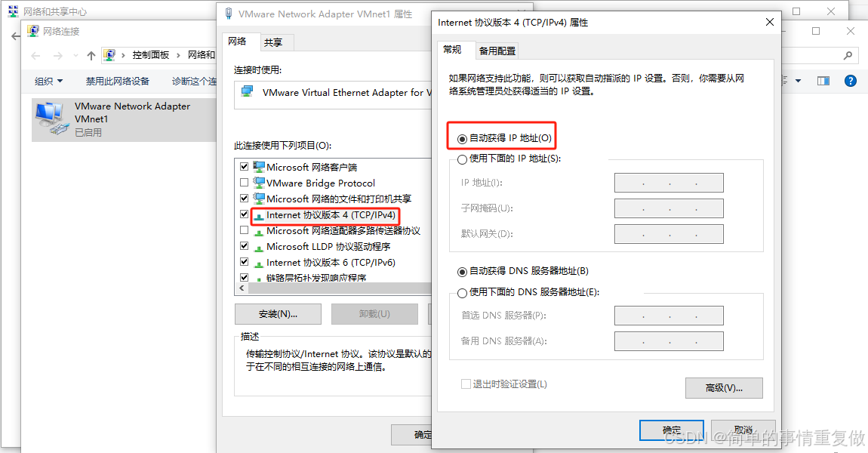Image resolution: width=868 pixels, height=453 pixels.
Task: Select 使用下面的 IP 地址 radio button
Action: click(462, 159)
